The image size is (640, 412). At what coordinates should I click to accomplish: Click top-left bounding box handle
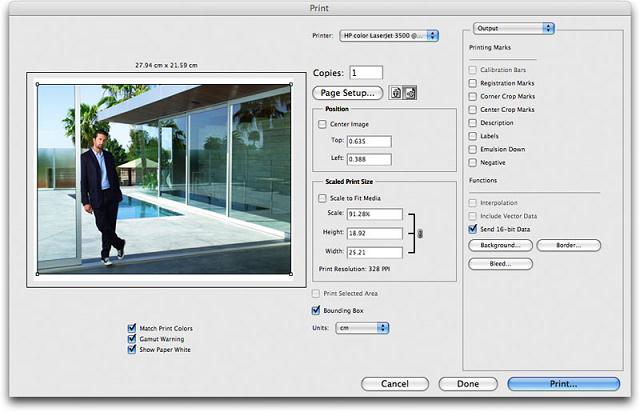pyautogui.click(x=38, y=85)
